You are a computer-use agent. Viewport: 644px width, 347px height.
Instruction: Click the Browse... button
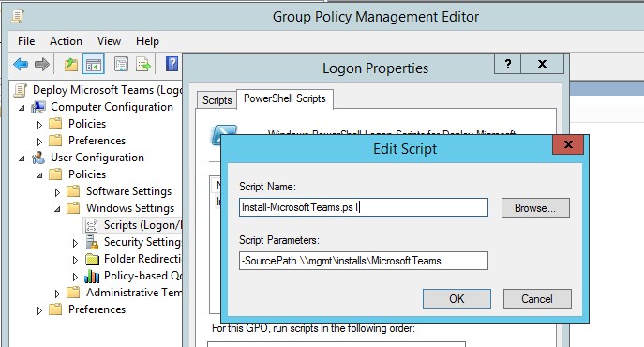[535, 207]
